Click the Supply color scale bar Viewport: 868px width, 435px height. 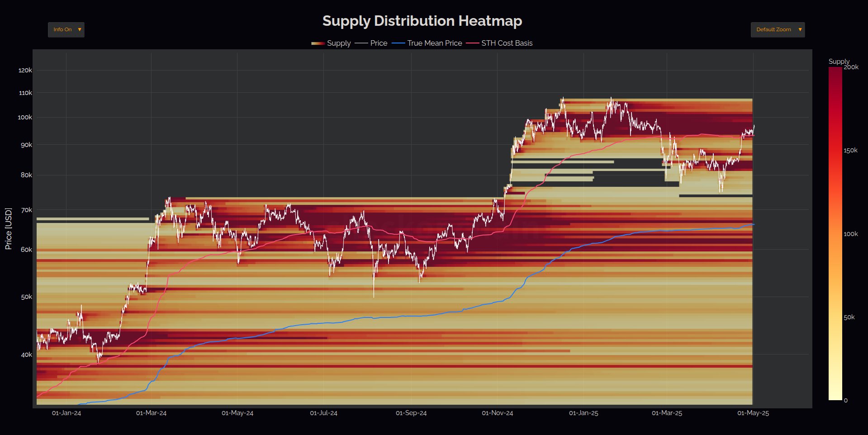pyautogui.click(x=835, y=233)
